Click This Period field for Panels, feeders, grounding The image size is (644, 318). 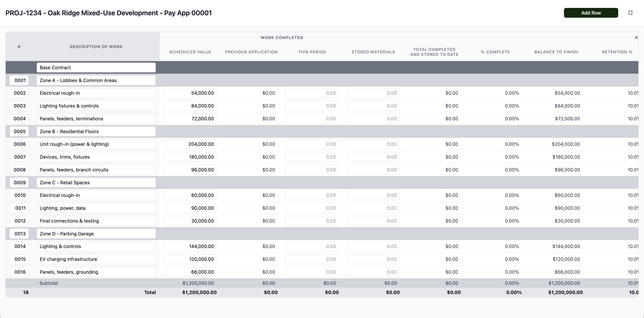312,272
